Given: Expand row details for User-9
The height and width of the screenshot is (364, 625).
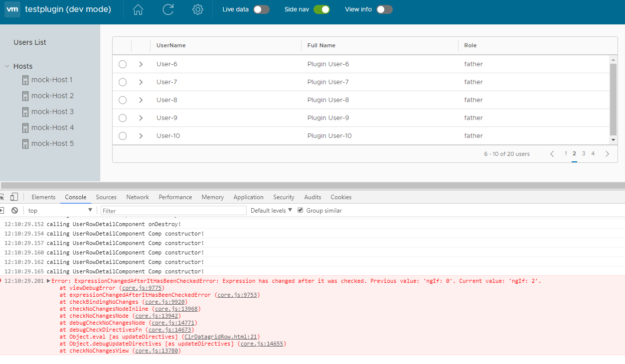Looking at the screenshot, I should pos(141,118).
